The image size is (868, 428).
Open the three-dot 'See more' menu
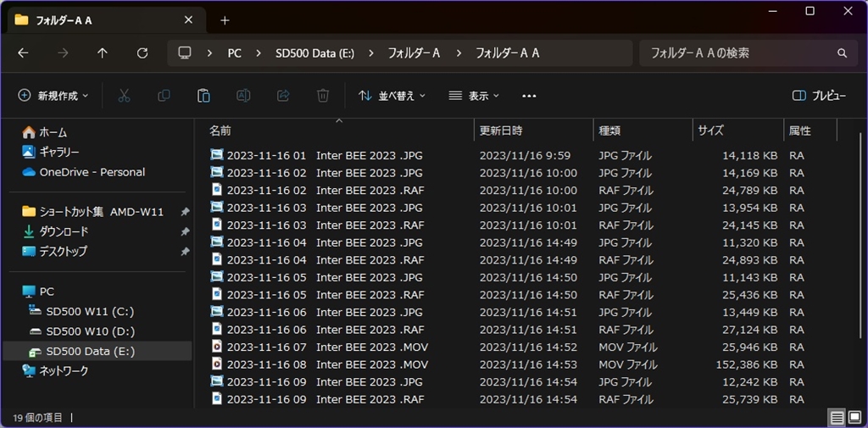529,96
